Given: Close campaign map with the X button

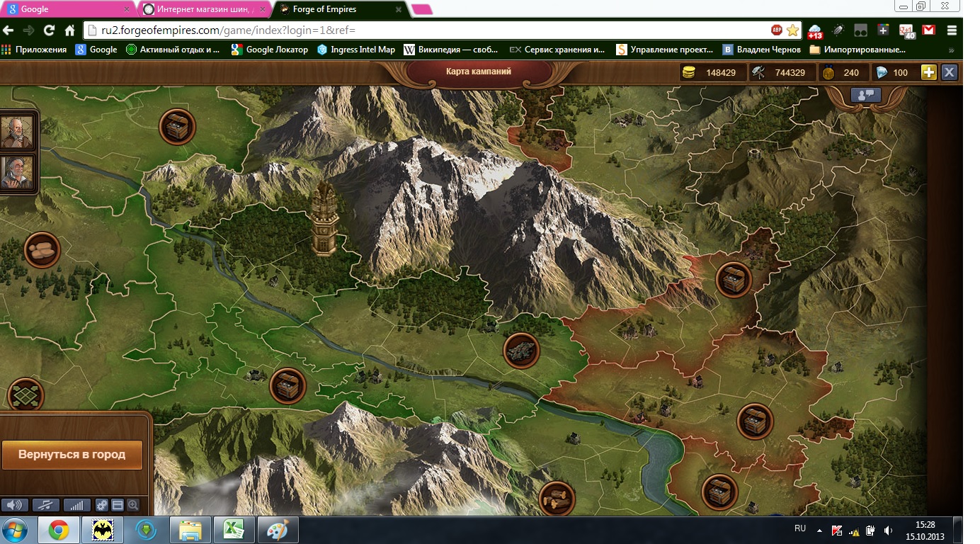Looking at the screenshot, I should coord(950,72).
